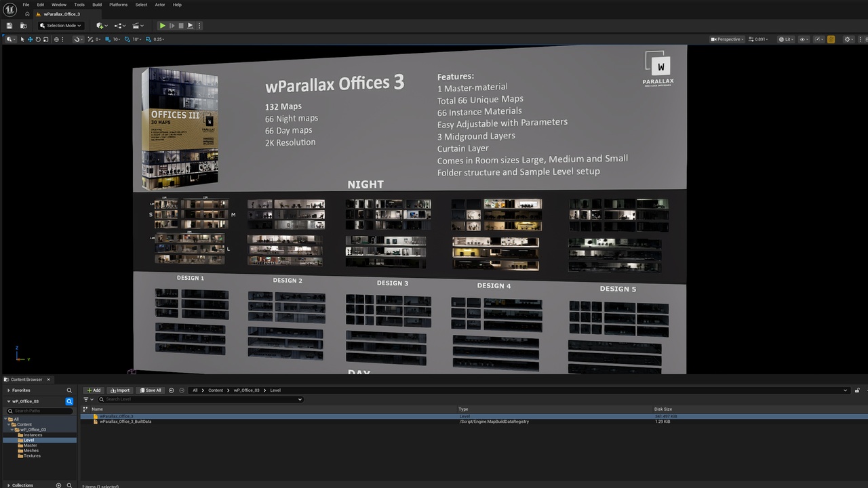Screen dimensions: 868x488
Task: Open the camera speed 0.891 dropdown
Action: (x=758, y=39)
